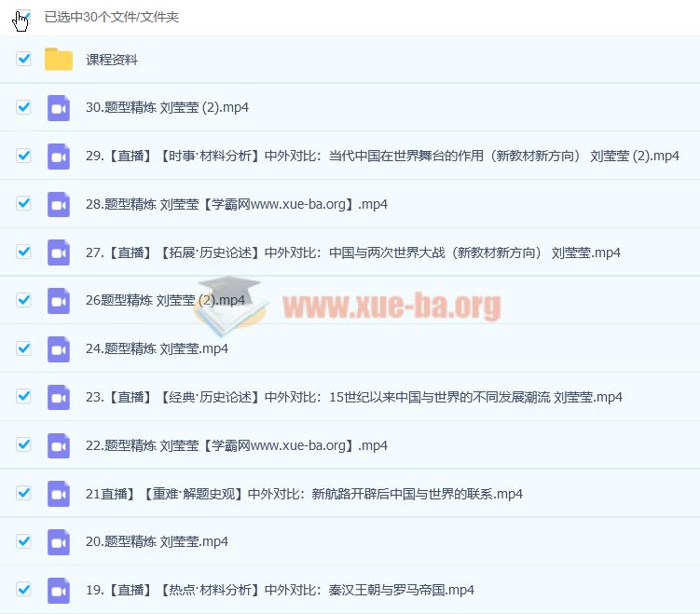The image size is (700, 614).
Task: Open file 19 秦汉王朝与罗马帝国.mp4
Action: click(280, 590)
